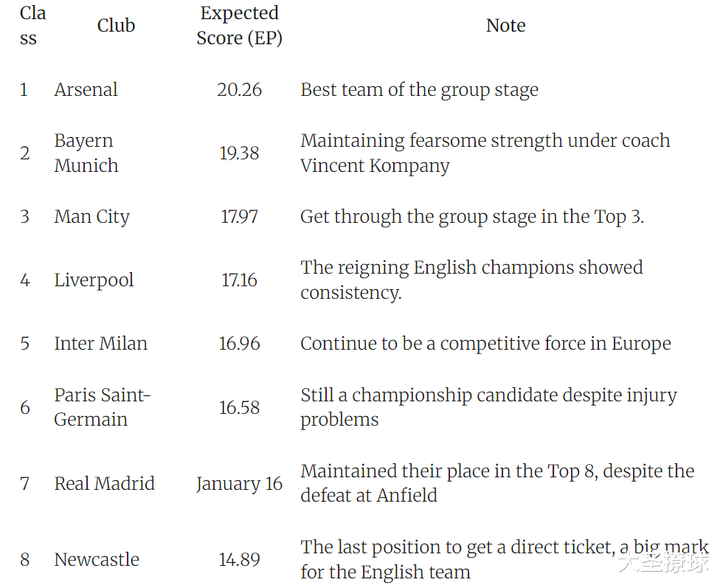Select the 'January 16' score cell
The width and height of the screenshot is (720, 588).
[x=239, y=484]
